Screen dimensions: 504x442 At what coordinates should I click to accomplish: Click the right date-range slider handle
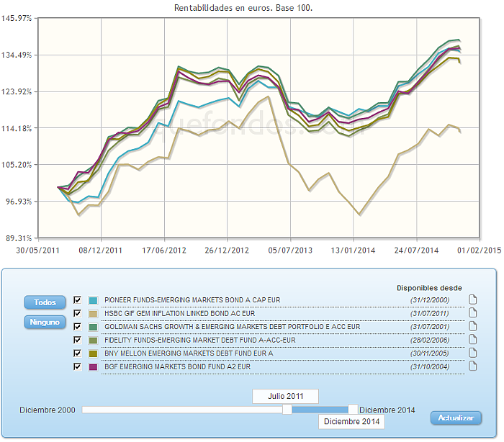pyautogui.click(x=353, y=410)
